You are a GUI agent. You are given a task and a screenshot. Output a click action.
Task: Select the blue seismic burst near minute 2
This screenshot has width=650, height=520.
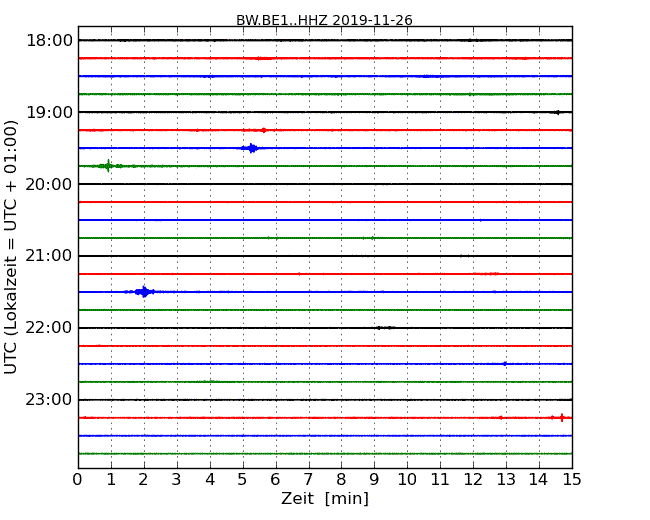144,292
